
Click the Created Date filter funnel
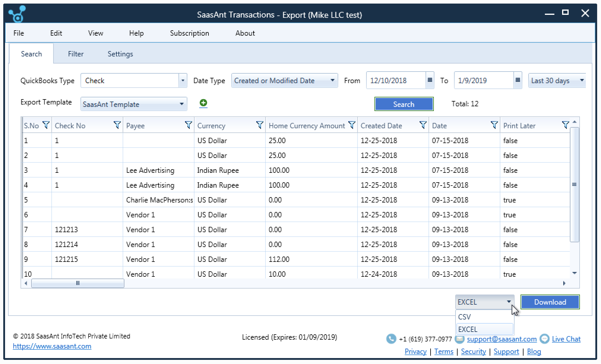(423, 125)
